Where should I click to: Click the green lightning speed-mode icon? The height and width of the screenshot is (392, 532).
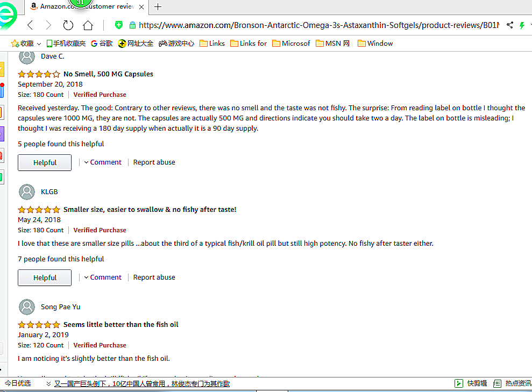click(x=522, y=25)
